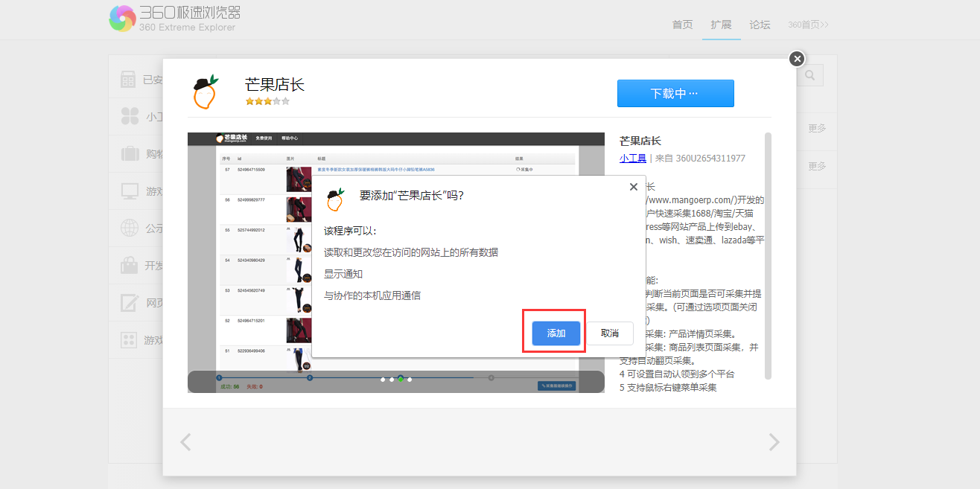Click the 与协作的本机应用通信 permission text
The image size is (980, 489).
(x=372, y=295)
